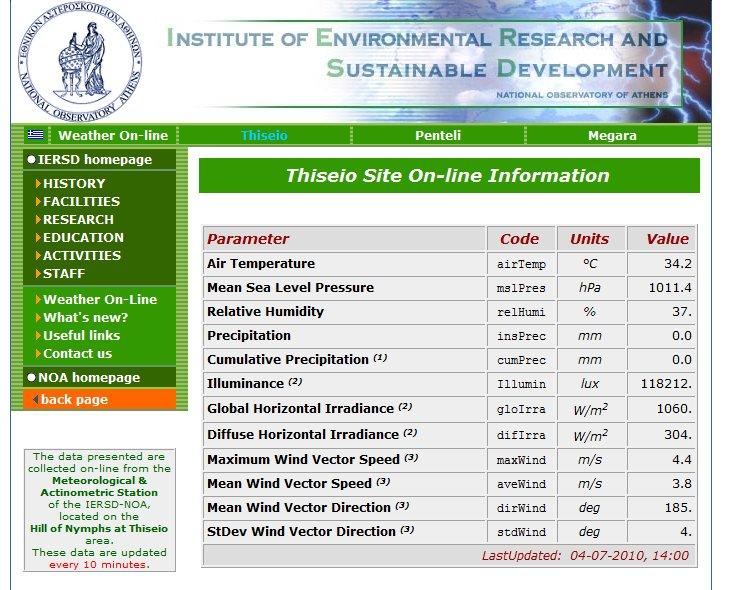Screen dimensions: 743x590
Task: Open the HISTORY sidebar link
Action: point(73,183)
